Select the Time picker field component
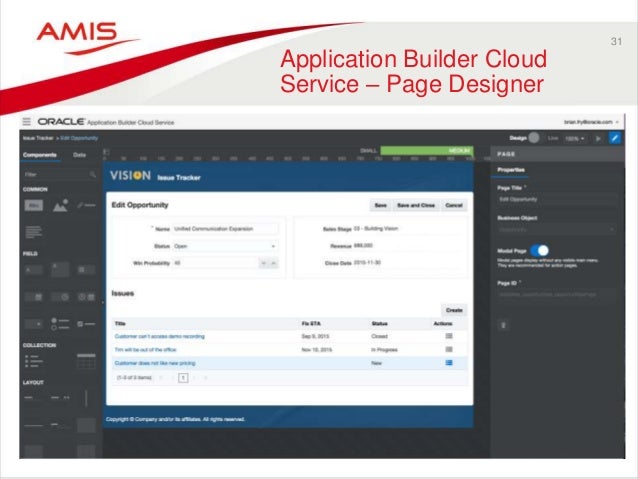This screenshot has height=479, width=638. (60, 297)
